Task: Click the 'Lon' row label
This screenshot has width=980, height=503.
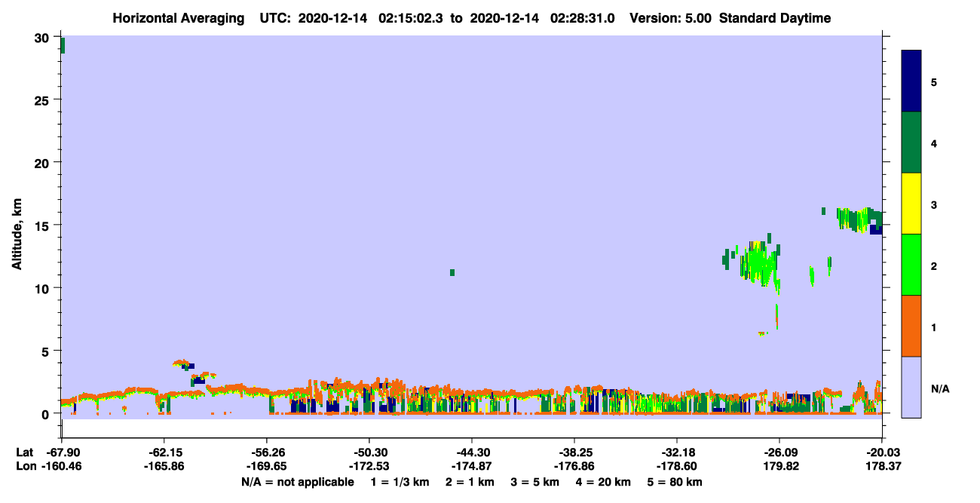Action: pos(25,467)
